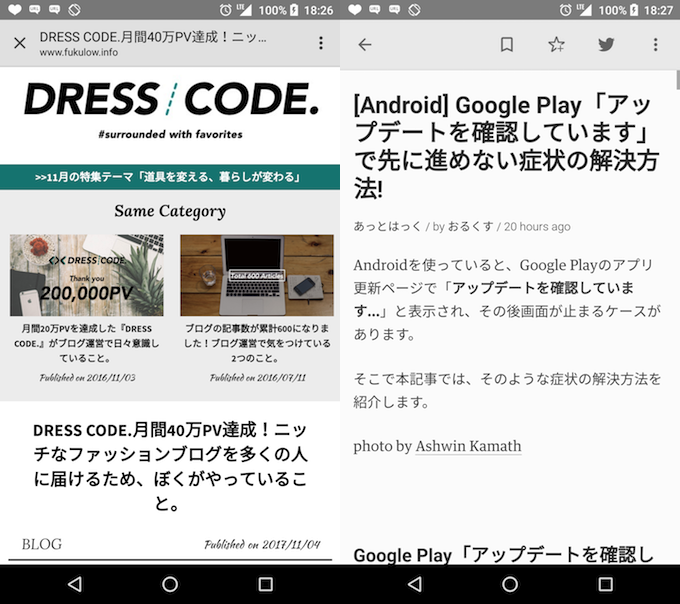Open the 200,000PV article thumbnail
Image resolution: width=680 pixels, height=604 pixels.
87,275
